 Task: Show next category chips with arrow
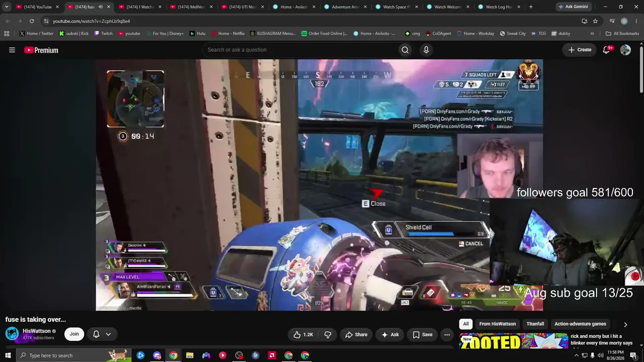(625, 324)
